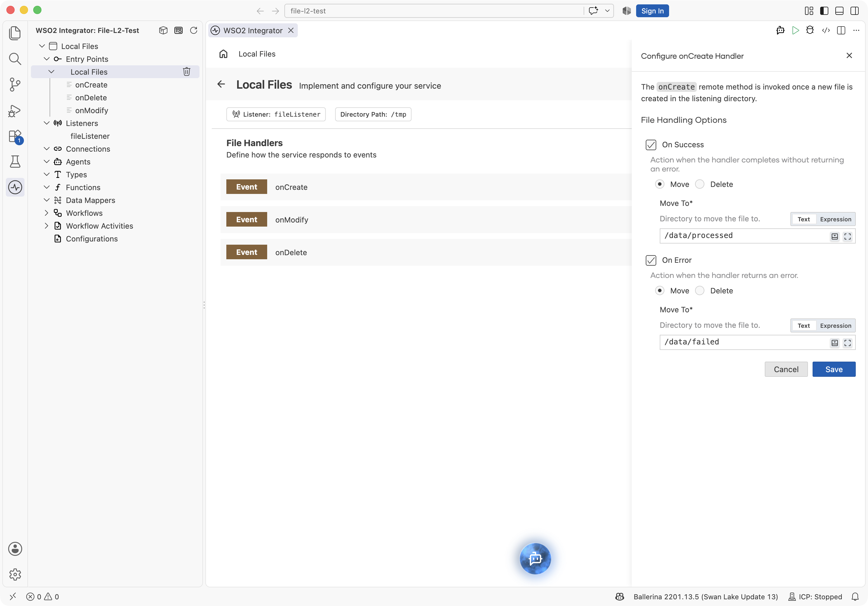868x606 pixels.
Task: Collapse the Data Mappers node
Action: pos(46,200)
